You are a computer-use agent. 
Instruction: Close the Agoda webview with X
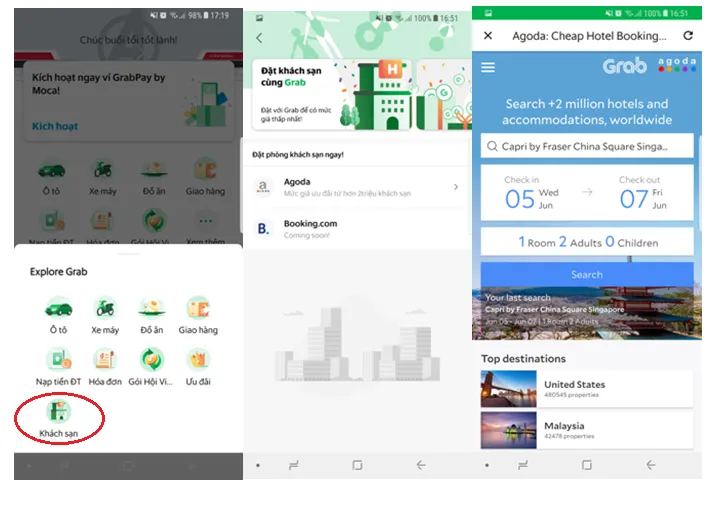point(488,35)
